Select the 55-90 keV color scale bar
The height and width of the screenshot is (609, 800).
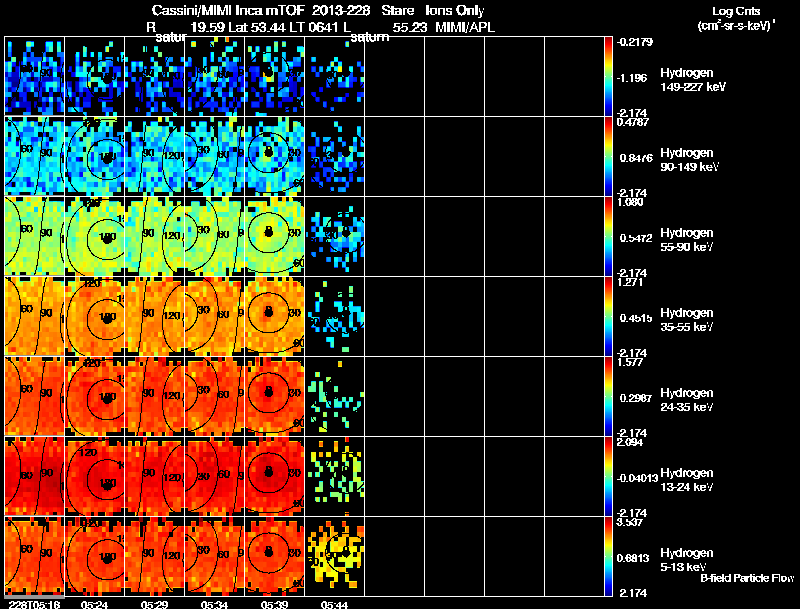tap(608, 236)
